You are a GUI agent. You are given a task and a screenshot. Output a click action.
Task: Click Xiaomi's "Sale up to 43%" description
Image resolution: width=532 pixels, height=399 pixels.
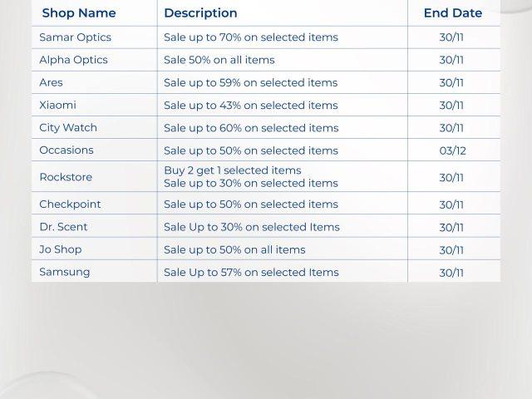(250, 105)
